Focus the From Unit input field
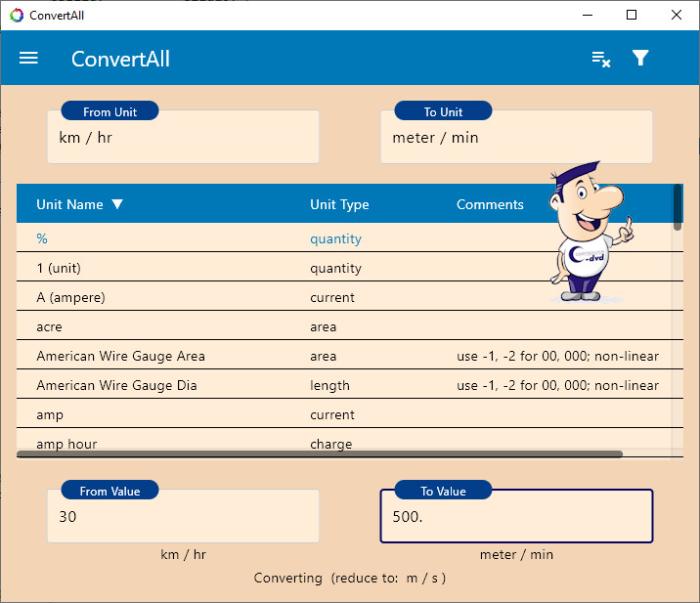The width and height of the screenshot is (700, 603). [x=183, y=139]
